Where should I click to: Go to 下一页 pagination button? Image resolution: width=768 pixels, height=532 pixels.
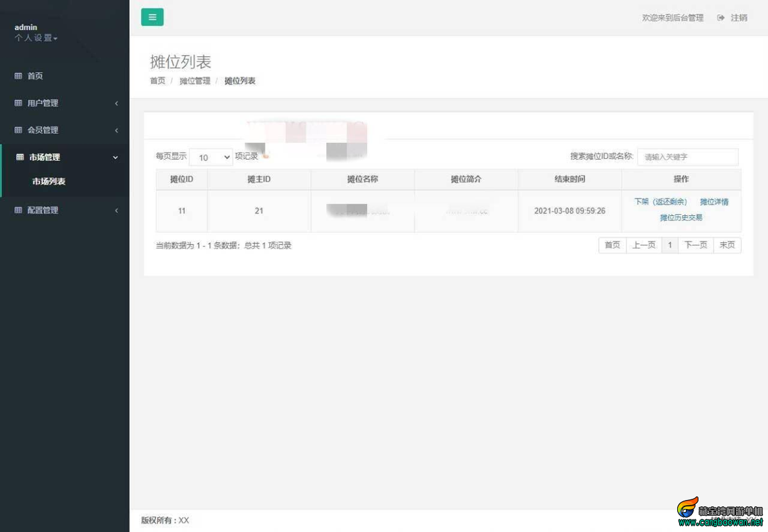(695, 245)
